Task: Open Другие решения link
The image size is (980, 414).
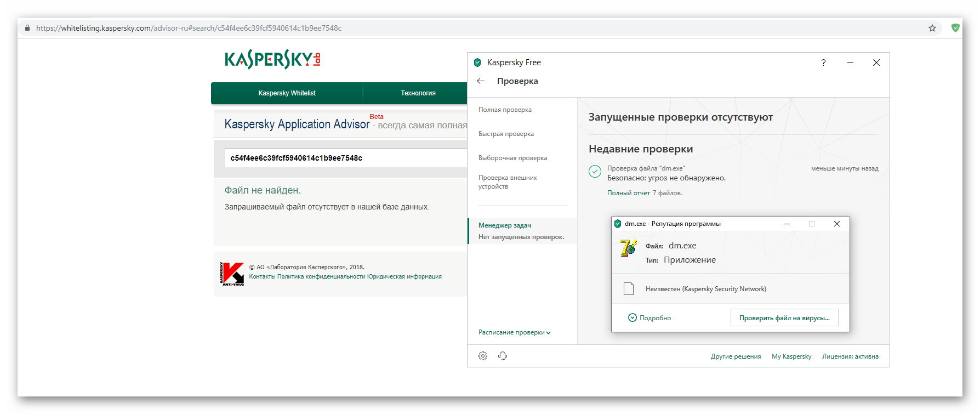Action: (736, 356)
